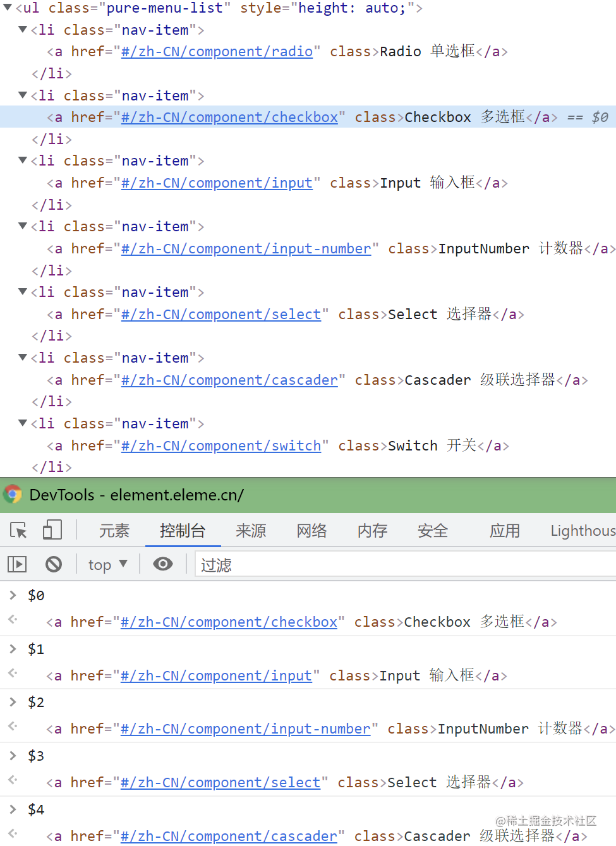The width and height of the screenshot is (616, 846).
Task: Focus the 过滤 filter input field
Action: coord(406,564)
